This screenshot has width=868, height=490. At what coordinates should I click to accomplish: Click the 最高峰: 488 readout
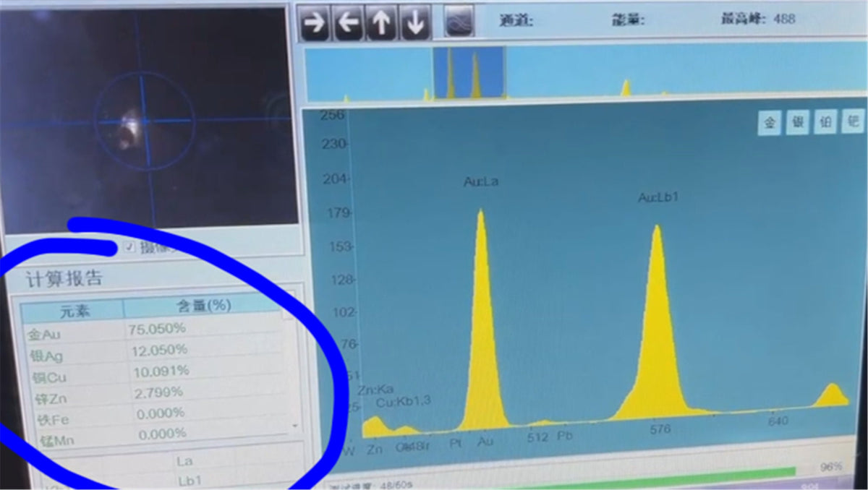tap(758, 19)
